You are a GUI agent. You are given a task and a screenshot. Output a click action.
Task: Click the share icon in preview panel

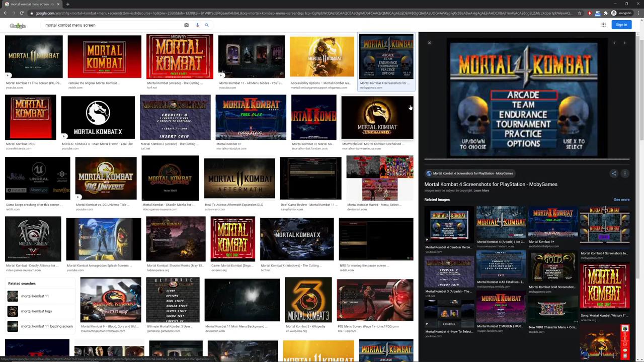click(614, 173)
